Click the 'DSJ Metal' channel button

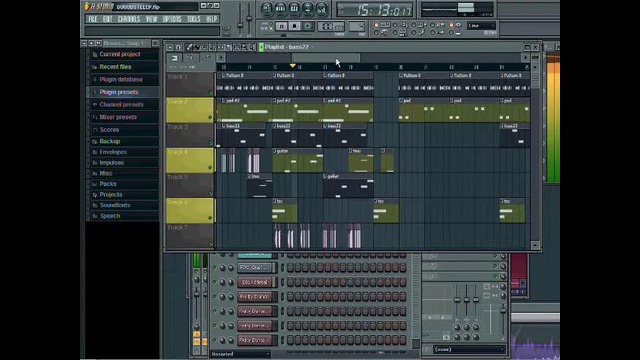(x=256, y=282)
